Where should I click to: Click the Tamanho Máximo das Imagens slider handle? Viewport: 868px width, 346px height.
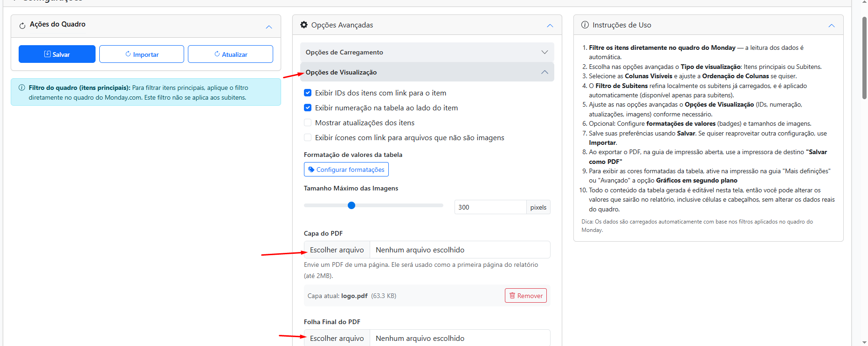(x=351, y=205)
